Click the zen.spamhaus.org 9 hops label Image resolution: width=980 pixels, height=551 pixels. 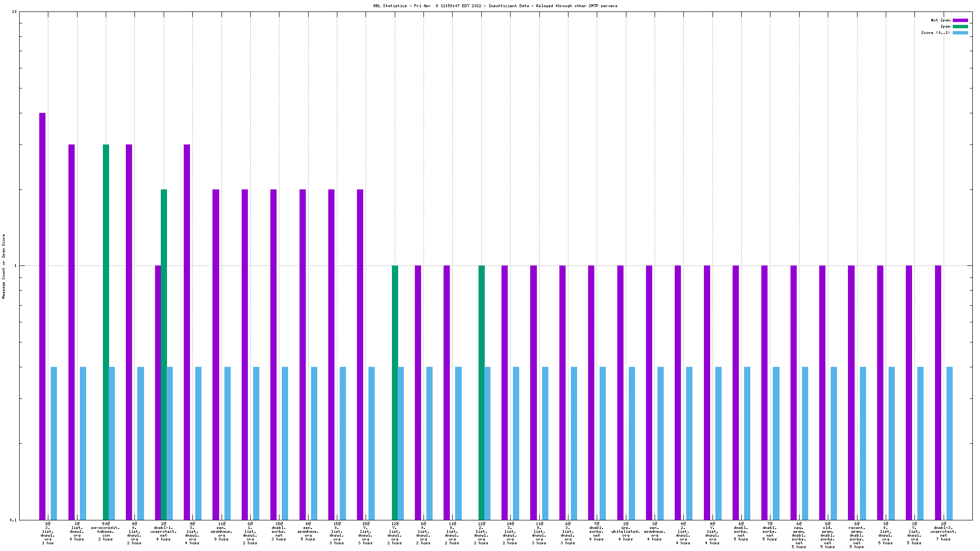coord(222,531)
